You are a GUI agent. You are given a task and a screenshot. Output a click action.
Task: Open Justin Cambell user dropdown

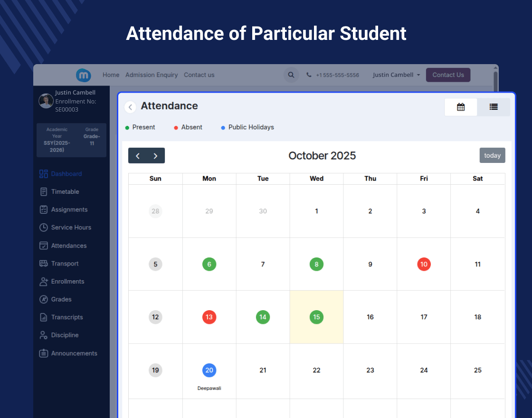[x=396, y=75]
